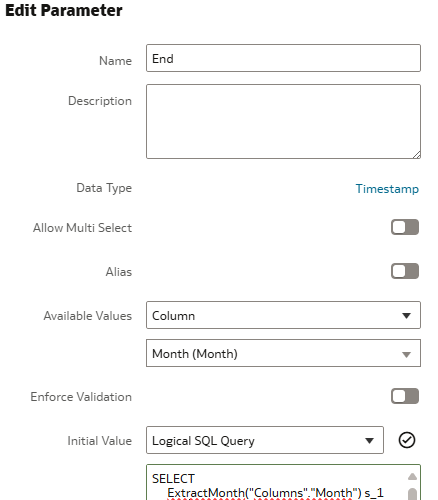Click the SQL editor scrollbar thumb
The image size is (438, 500).
tap(412, 494)
